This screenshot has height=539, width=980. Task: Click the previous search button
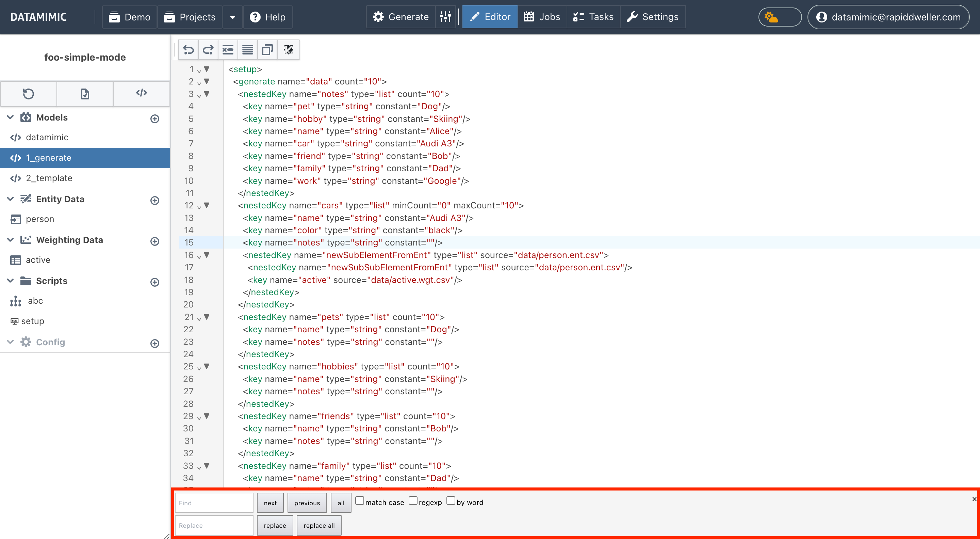pyautogui.click(x=307, y=503)
